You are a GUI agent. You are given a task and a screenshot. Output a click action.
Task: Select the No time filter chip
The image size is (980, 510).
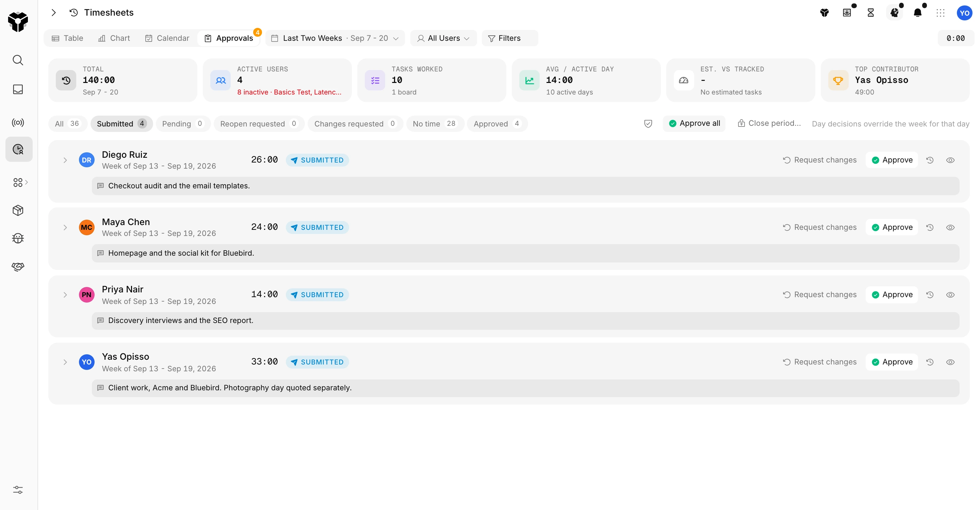[x=435, y=123]
